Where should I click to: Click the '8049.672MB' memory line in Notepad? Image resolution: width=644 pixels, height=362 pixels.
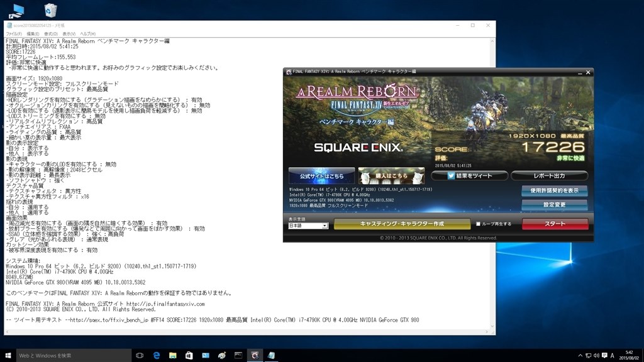click(18, 277)
